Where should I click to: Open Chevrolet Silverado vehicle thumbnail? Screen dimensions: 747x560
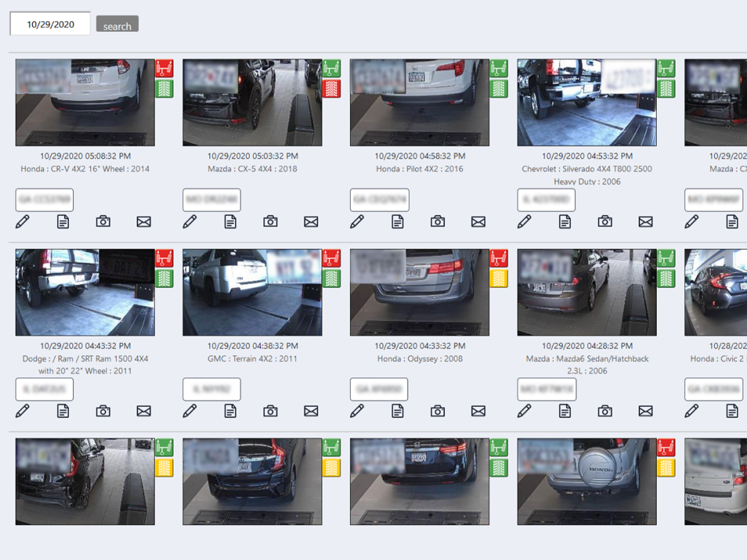tap(587, 103)
